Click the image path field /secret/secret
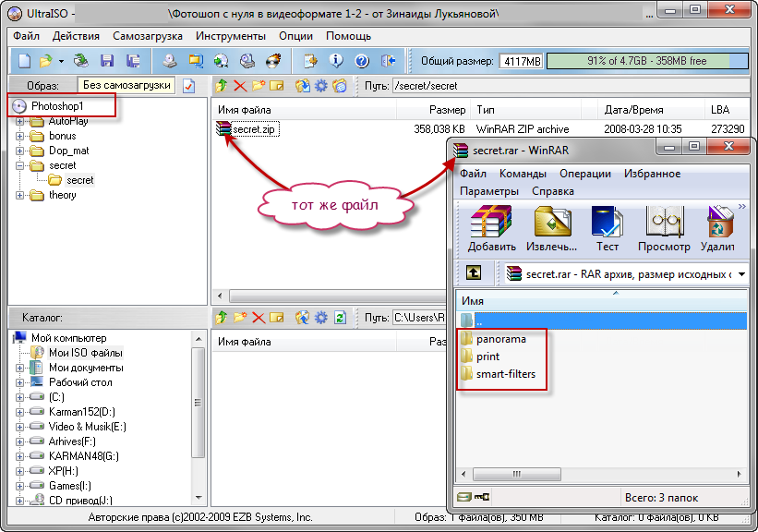The image size is (758, 532). 571,86
